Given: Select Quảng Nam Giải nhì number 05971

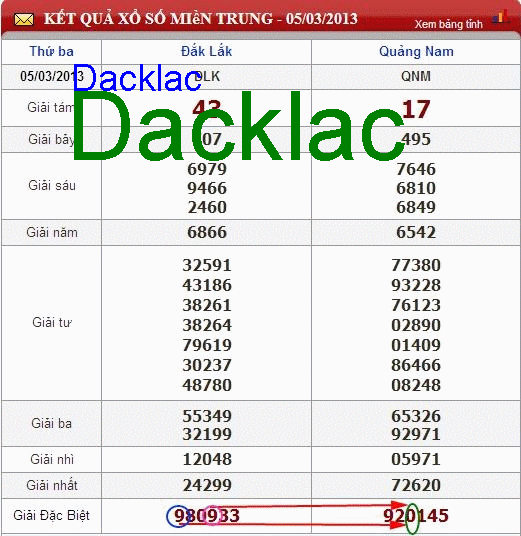Looking at the screenshot, I should pos(416,459).
